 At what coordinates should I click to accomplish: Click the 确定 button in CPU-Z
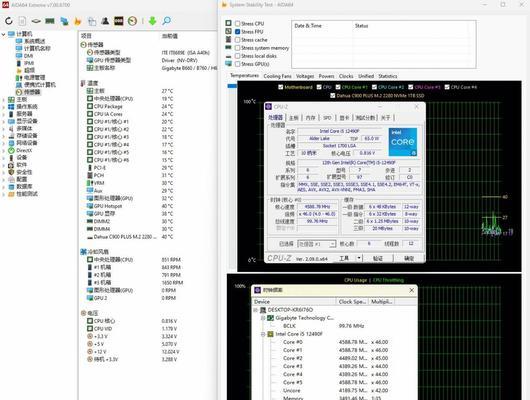point(409,258)
